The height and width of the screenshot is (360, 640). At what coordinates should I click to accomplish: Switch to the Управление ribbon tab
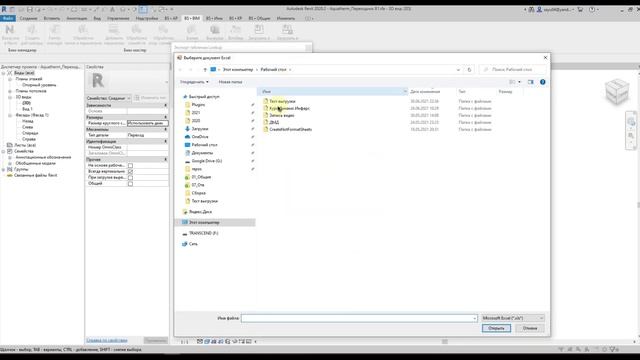tap(118, 18)
